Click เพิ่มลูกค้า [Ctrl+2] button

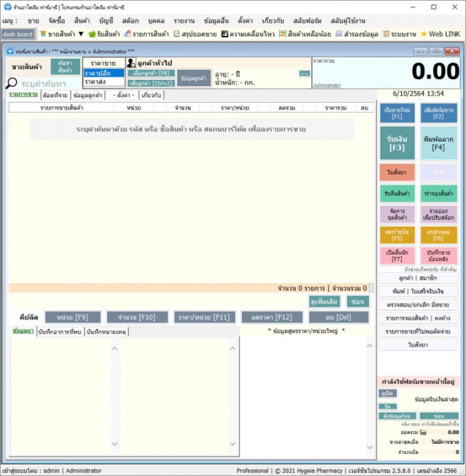(x=151, y=83)
